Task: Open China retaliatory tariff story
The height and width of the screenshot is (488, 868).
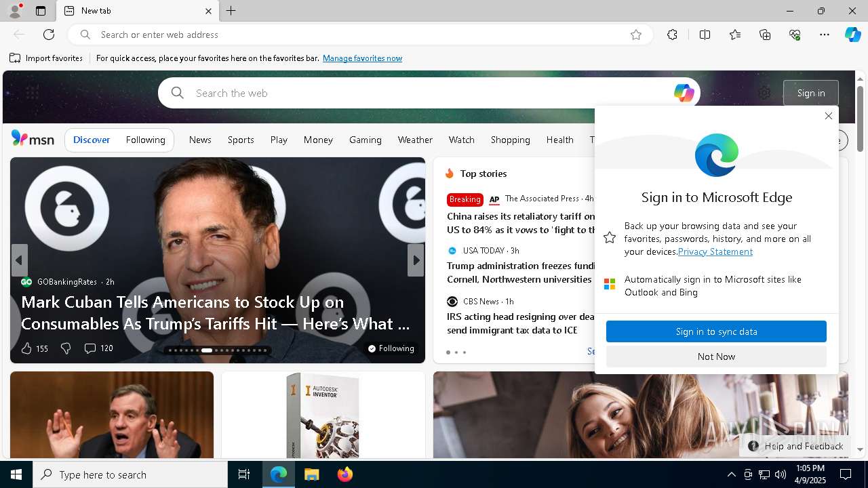Action: [x=521, y=223]
